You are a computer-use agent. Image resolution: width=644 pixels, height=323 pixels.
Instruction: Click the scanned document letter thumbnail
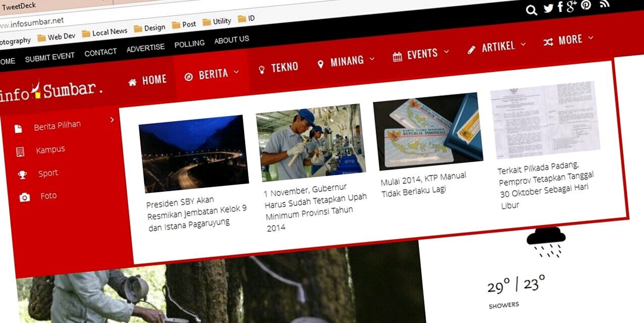pyautogui.click(x=546, y=120)
